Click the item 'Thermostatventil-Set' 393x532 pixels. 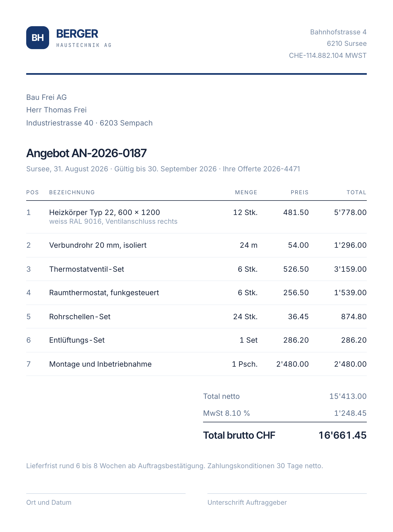point(87,269)
